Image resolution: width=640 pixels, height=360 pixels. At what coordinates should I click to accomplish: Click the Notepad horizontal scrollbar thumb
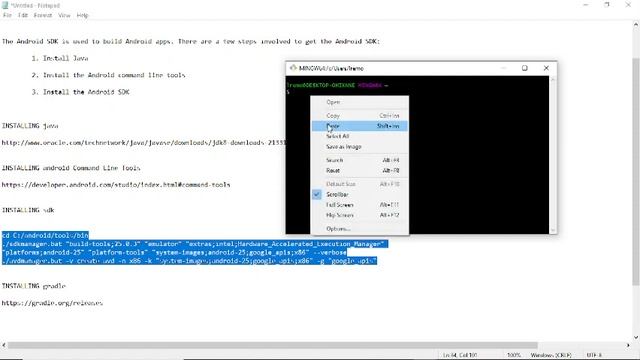273,345
